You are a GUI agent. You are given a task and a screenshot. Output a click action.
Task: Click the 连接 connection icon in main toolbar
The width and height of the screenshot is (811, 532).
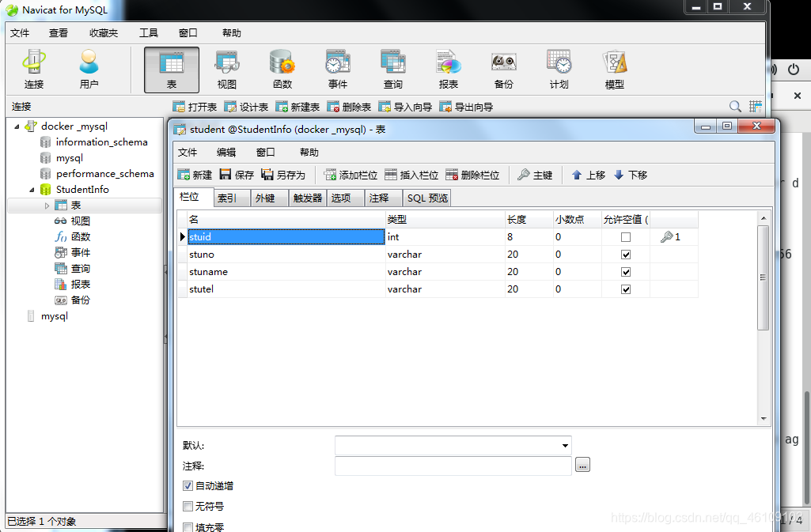[x=33, y=70]
